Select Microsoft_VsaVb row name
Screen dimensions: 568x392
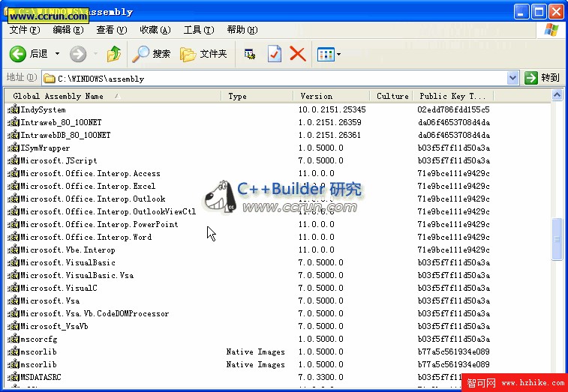54,327
